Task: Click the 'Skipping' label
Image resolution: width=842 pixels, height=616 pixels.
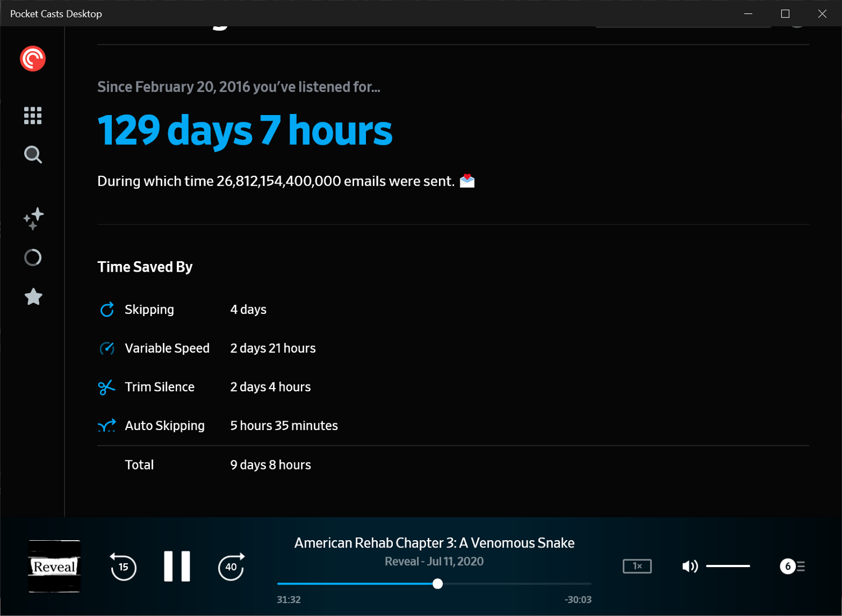Action: pos(149,309)
